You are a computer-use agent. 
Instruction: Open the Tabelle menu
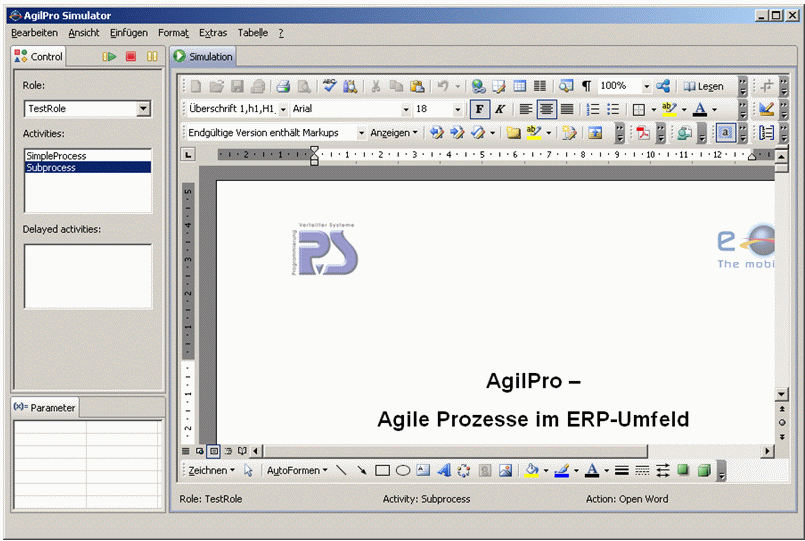tap(253, 33)
